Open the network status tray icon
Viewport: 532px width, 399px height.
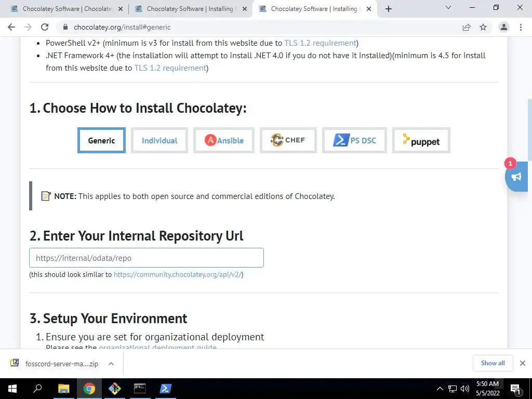pyautogui.click(x=453, y=389)
